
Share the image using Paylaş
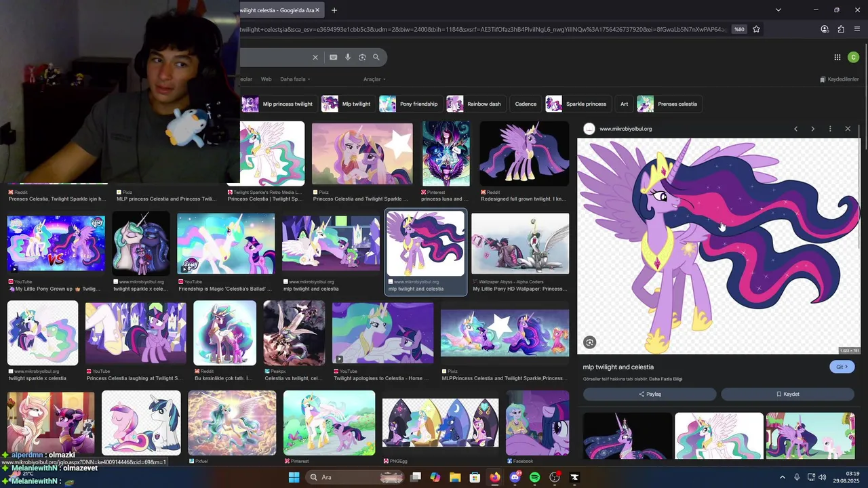(x=650, y=394)
